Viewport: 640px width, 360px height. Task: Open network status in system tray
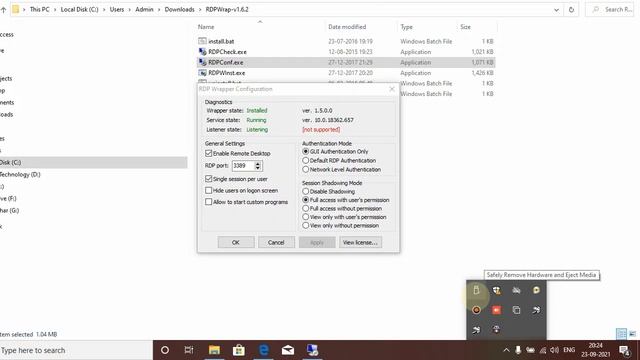point(542,350)
